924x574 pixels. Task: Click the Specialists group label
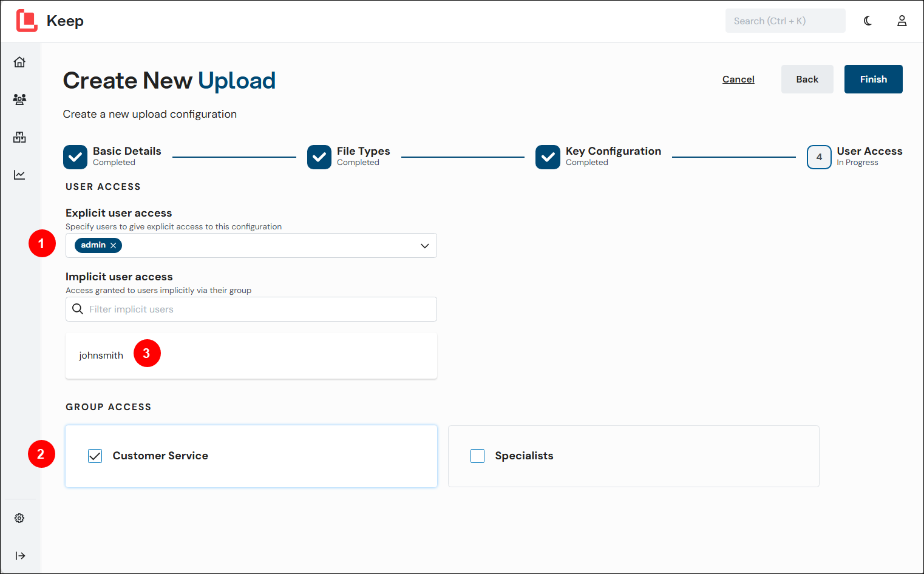pos(524,456)
